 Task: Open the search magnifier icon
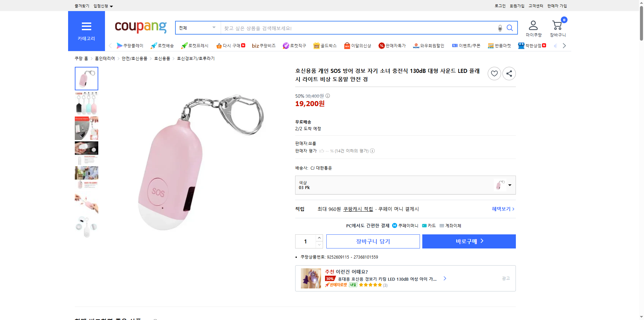pyautogui.click(x=510, y=28)
